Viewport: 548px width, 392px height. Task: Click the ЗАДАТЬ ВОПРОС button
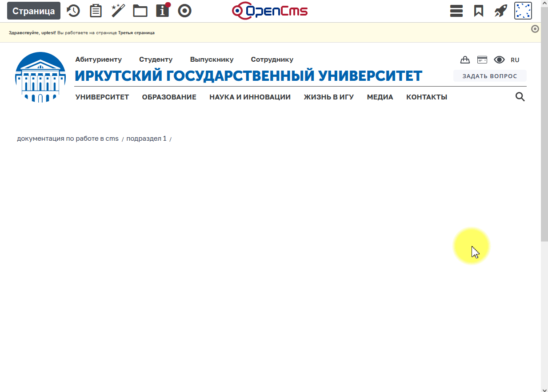pyautogui.click(x=490, y=76)
